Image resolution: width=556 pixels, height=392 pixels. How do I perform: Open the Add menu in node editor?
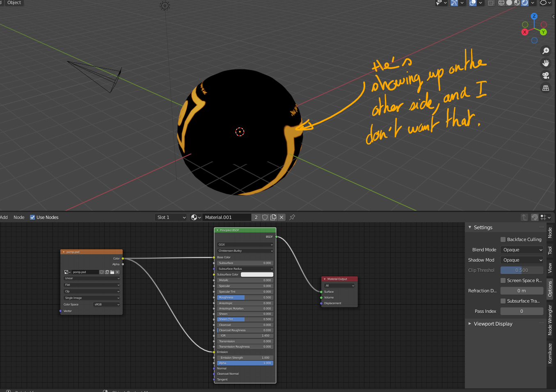coord(4,217)
